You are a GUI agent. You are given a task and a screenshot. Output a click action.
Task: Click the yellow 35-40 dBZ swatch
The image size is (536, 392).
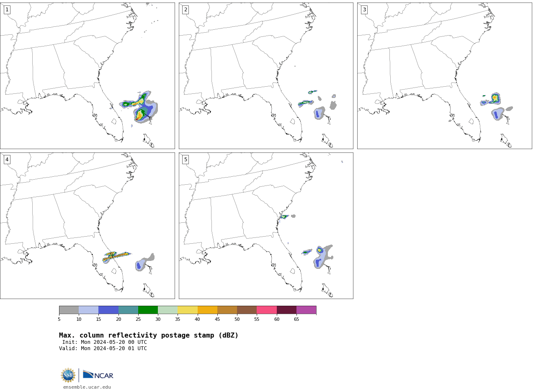(188, 310)
